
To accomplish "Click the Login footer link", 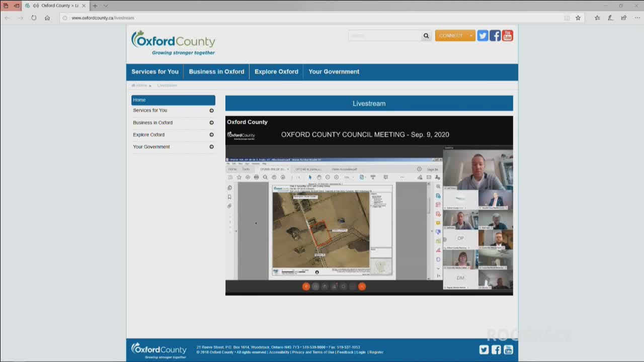I will (361, 352).
